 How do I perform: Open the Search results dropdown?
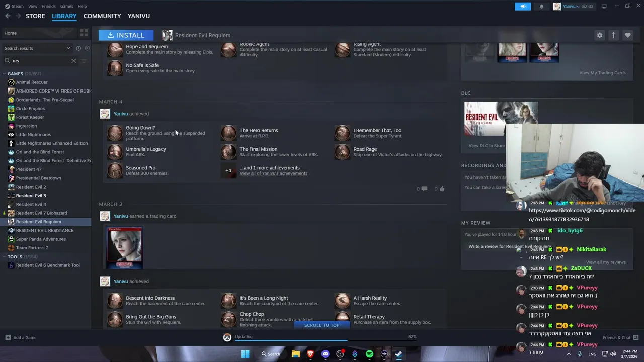37,48
